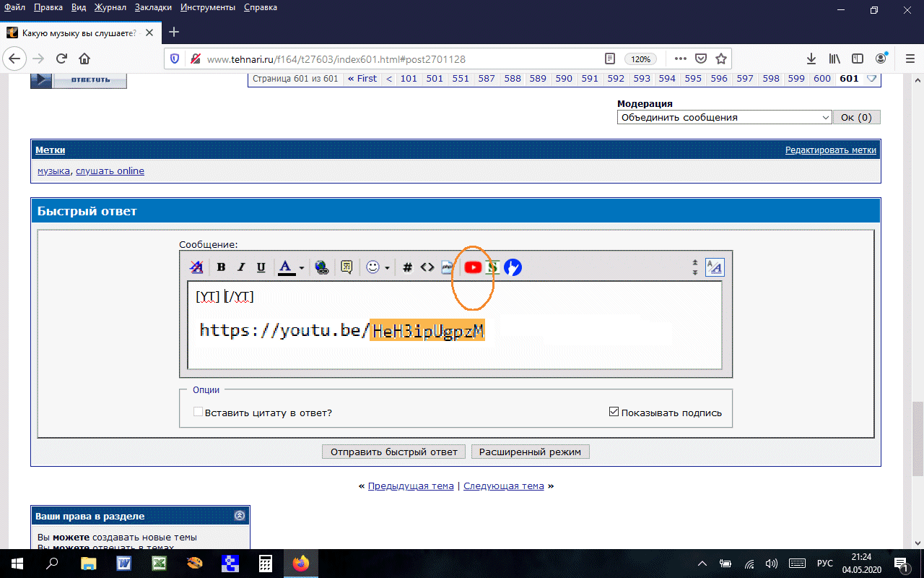Open the 'Правка' menu
Image resolution: width=924 pixels, height=578 pixels.
tap(50, 7)
